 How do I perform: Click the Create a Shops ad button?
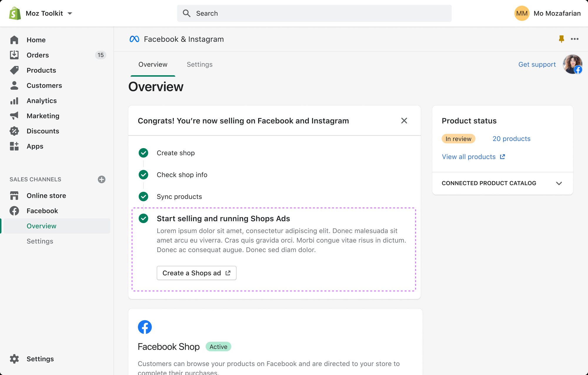(x=196, y=273)
